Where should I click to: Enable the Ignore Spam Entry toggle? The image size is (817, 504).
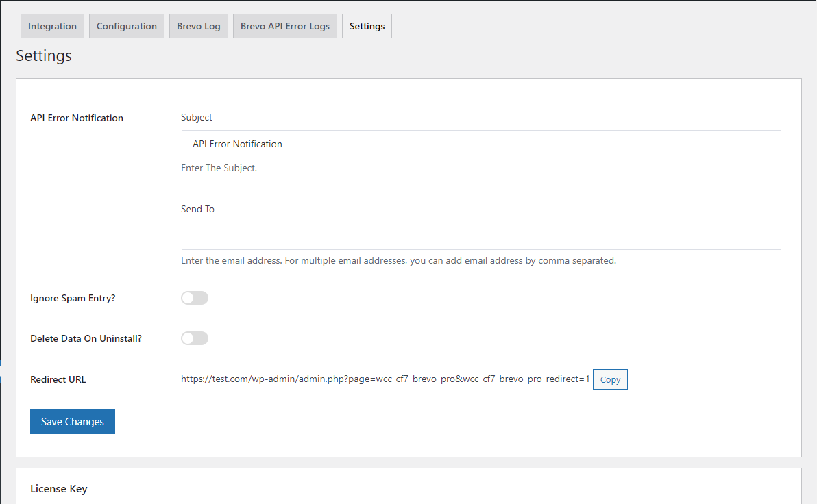(x=195, y=298)
